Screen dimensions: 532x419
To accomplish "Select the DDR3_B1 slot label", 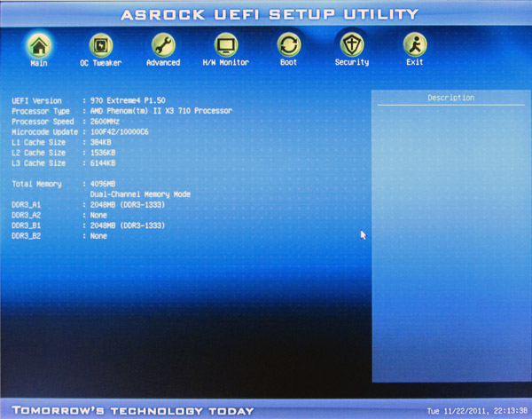I will click(26, 226).
